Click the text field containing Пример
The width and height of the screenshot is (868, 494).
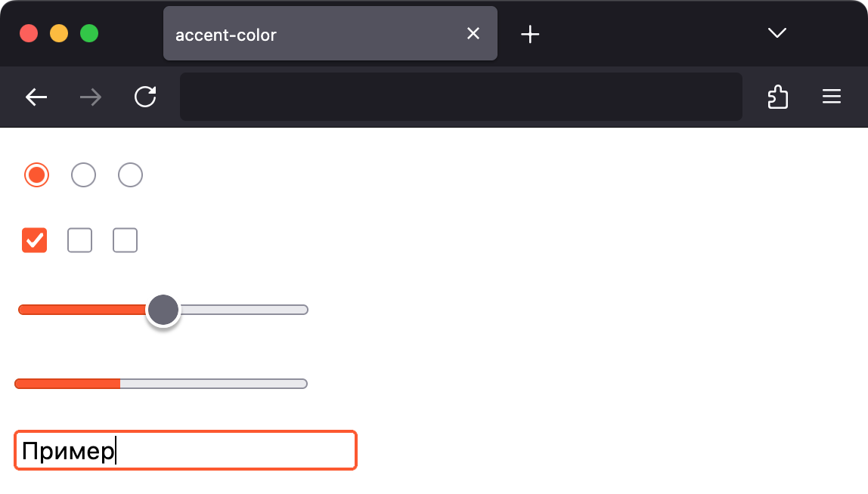(185, 450)
